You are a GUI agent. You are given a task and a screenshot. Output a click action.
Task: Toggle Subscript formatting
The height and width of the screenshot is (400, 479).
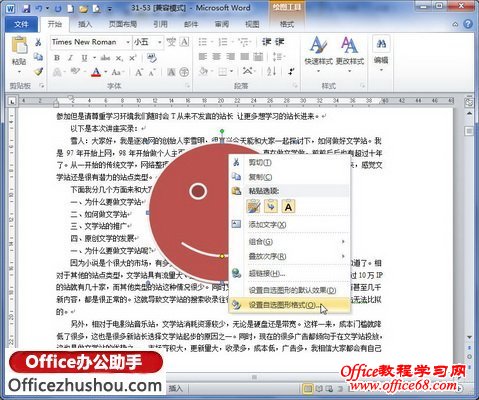click(x=119, y=58)
